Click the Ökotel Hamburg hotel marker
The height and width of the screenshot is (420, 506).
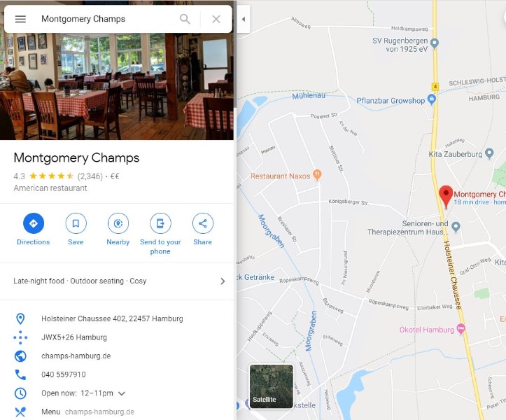pyautogui.click(x=461, y=329)
